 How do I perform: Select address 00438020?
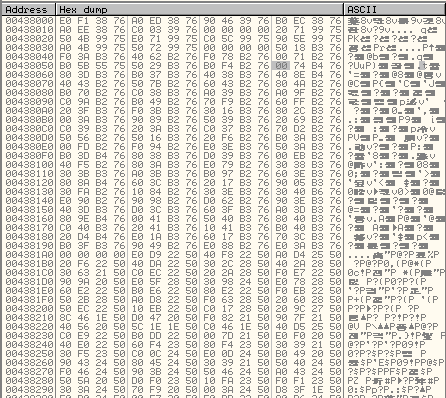[29, 39]
